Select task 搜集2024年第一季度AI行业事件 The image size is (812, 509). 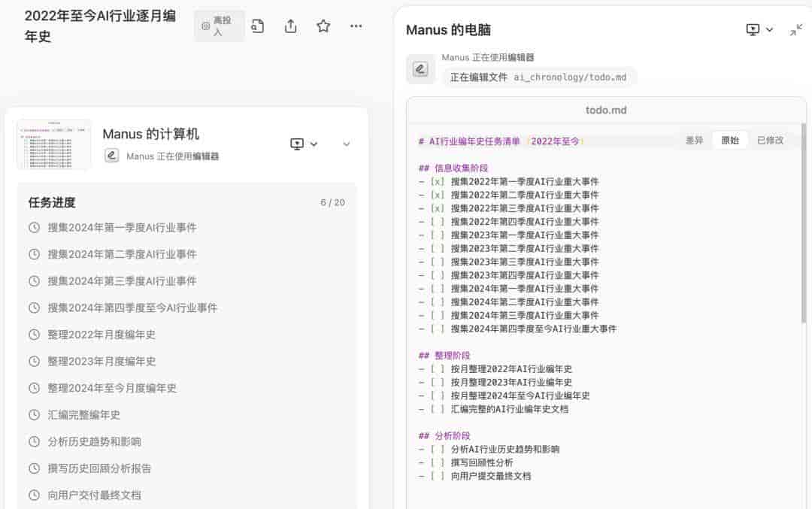123,227
